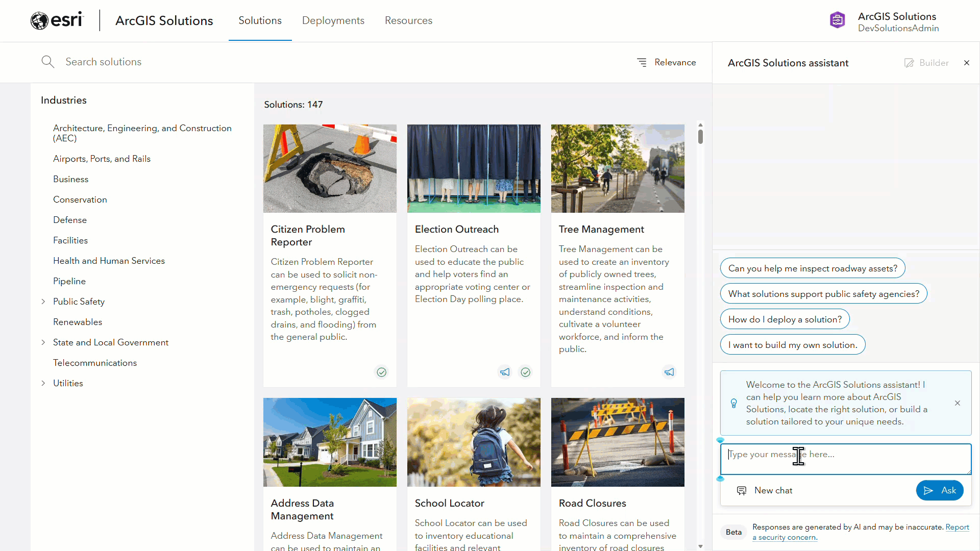The height and width of the screenshot is (551, 980).
Task: Select the Facilities industry
Action: (x=70, y=240)
